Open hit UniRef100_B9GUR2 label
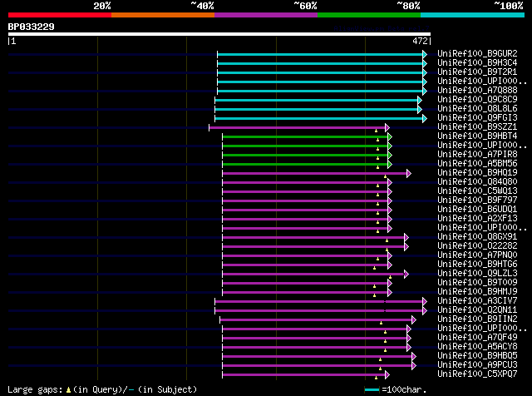Image resolution: width=532 pixels, height=396 pixels. tap(477, 54)
